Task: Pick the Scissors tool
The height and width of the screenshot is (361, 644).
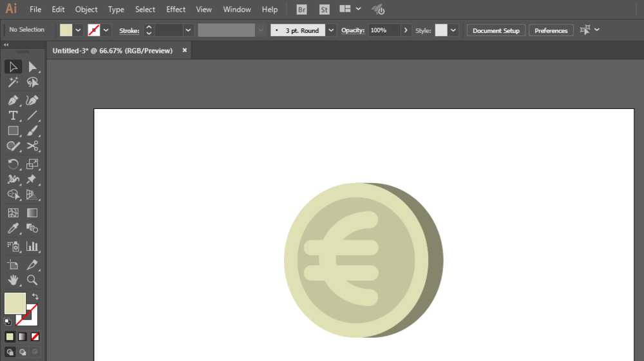Action: tap(32, 146)
